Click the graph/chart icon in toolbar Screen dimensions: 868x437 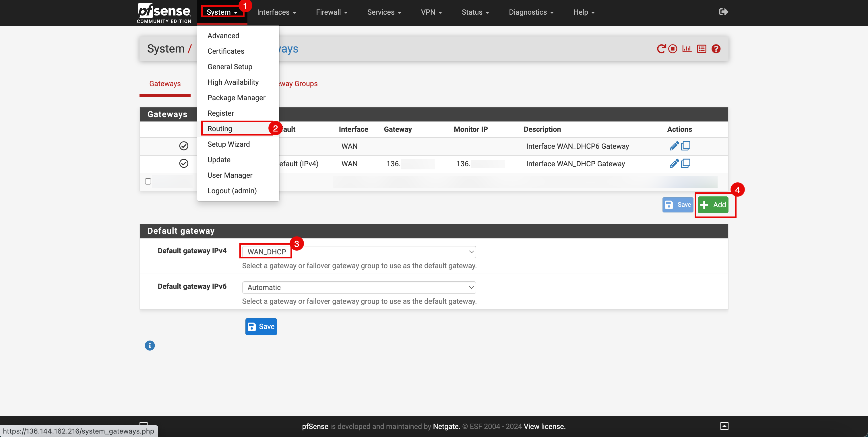pyautogui.click(x=687, y=49)
